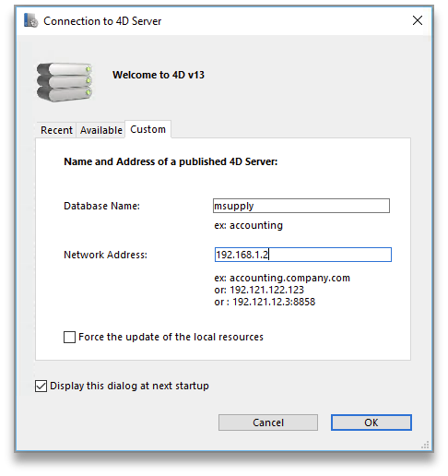Close the Connection to 4D Server dialog

tap(418, 20)
